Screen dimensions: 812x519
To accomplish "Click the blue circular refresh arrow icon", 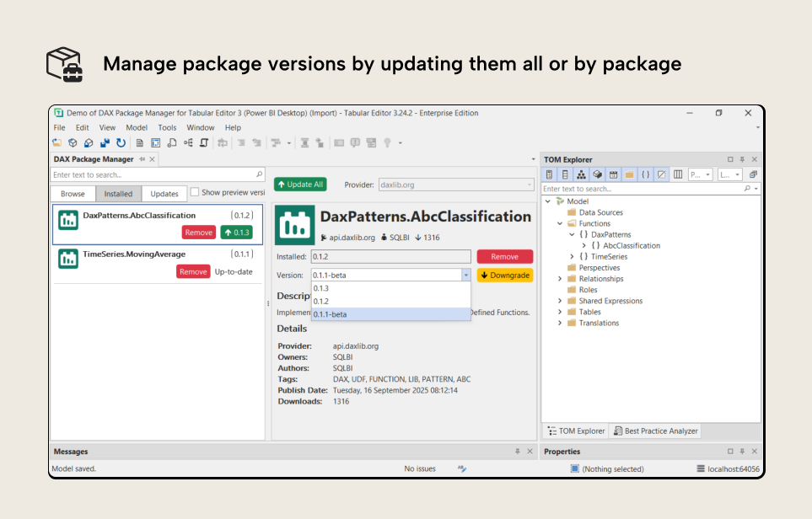I will pos(121,143).
